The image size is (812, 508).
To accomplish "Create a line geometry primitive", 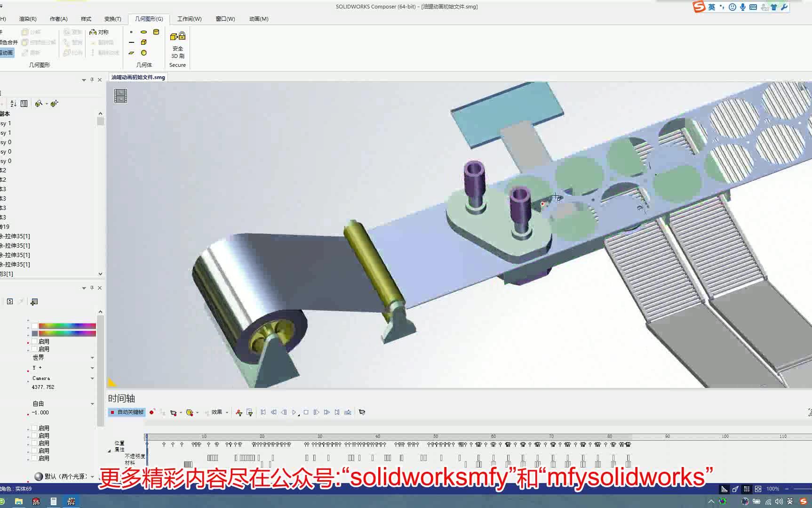I will (x=131, y=42).
